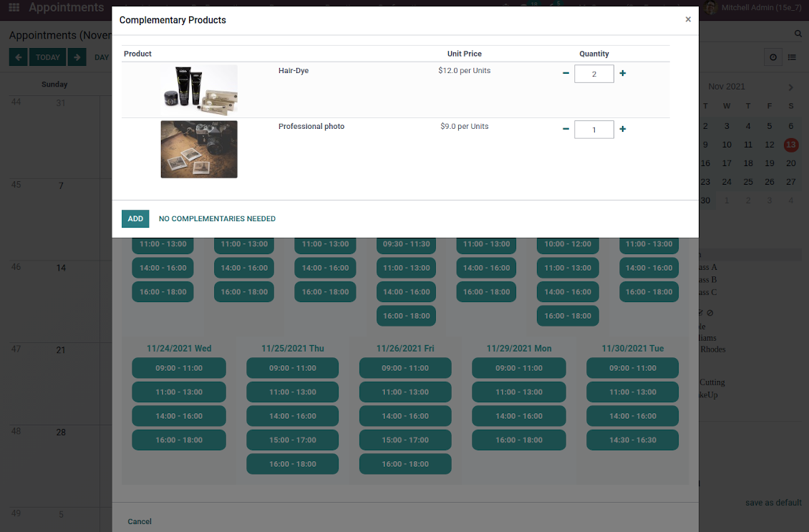Select 11/30/2021 Tue 14:30 - 16:30 slot

(x=633, y=440)
